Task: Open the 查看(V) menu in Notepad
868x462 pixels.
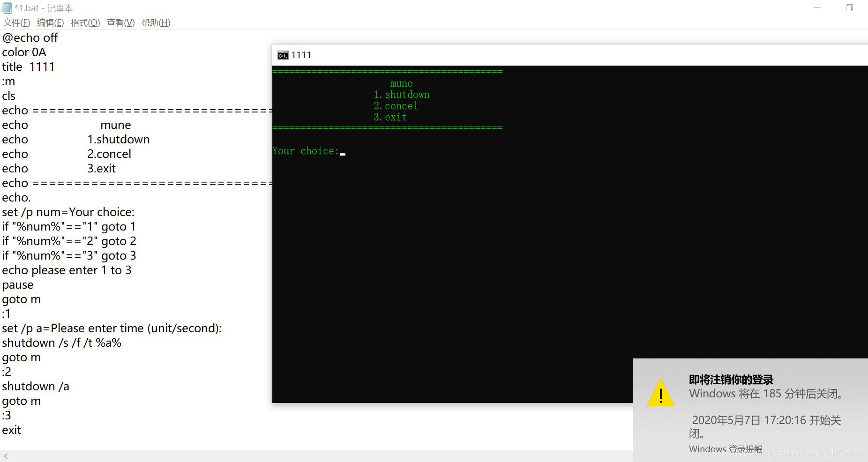Action: point(120,23)
